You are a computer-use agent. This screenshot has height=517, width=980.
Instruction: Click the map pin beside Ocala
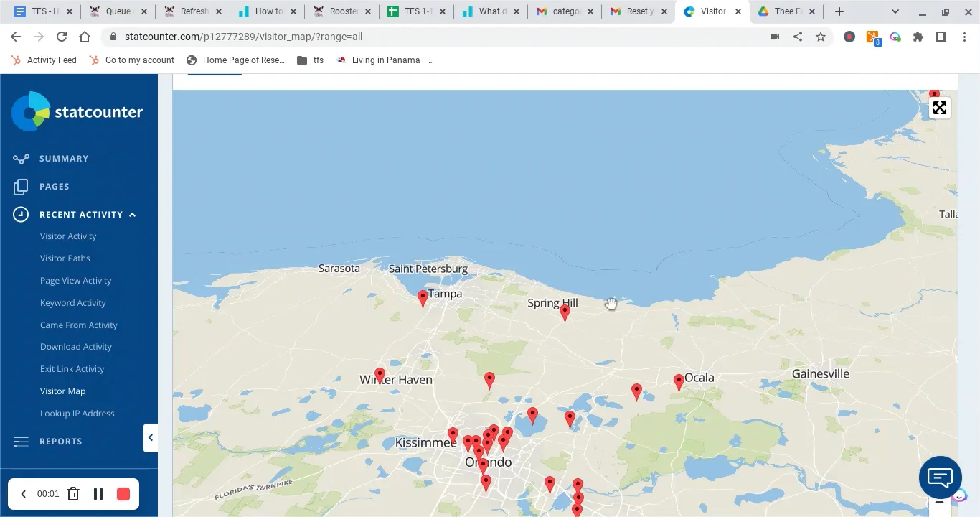[x=679, y=382]
